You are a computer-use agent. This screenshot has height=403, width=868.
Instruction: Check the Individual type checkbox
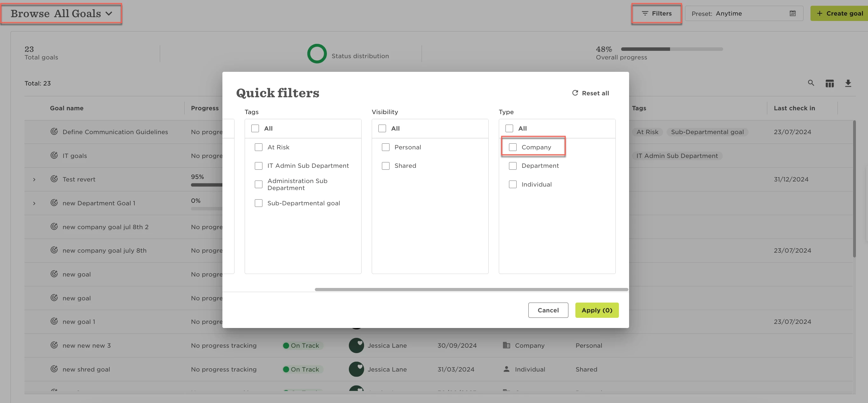[x=512, y=184]
